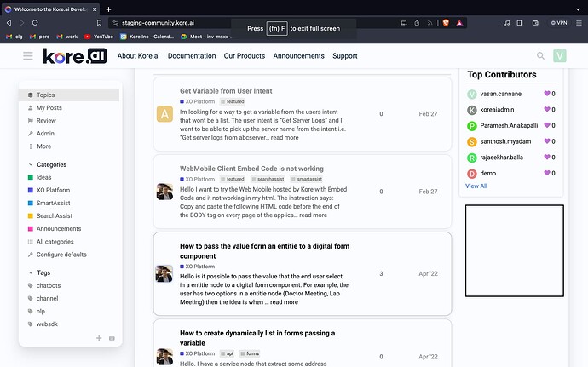Open the Support nav item
Screen dimensions: 588x367
coord(345,56)
